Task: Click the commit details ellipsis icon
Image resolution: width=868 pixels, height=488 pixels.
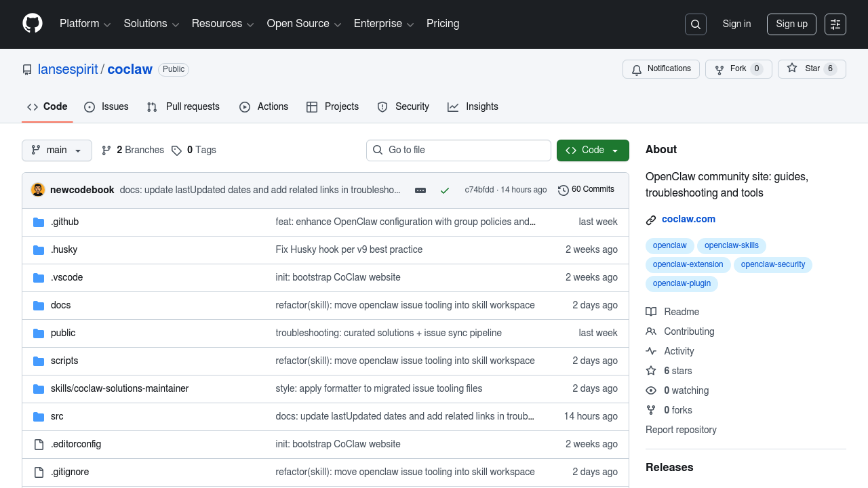Action: coord(420,190)
